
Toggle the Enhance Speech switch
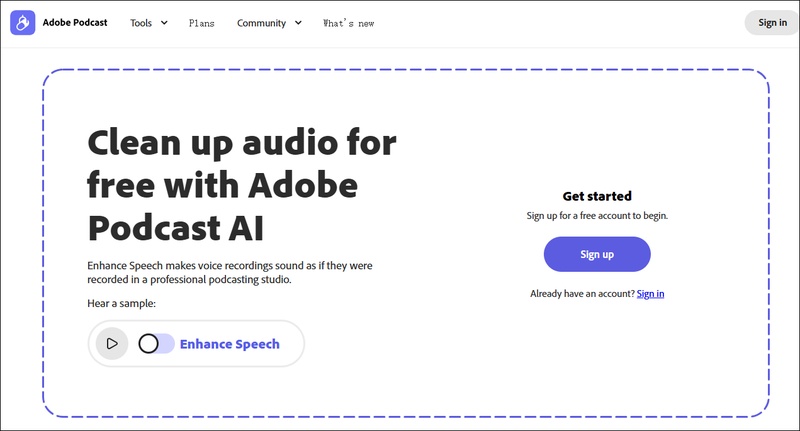pyautogui.click(x=156, y=344)
